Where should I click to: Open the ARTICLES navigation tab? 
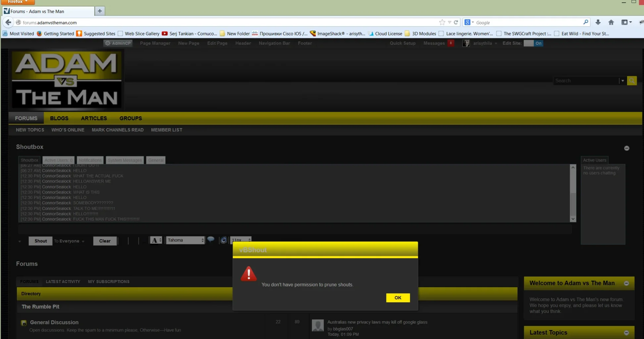point(94,118)
